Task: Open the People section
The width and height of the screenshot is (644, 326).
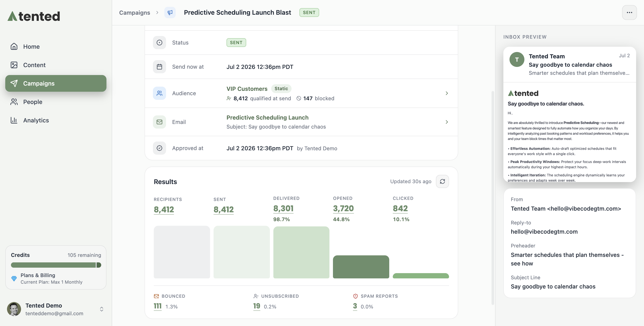Action: pyautogui.click(x=56, y=102)
